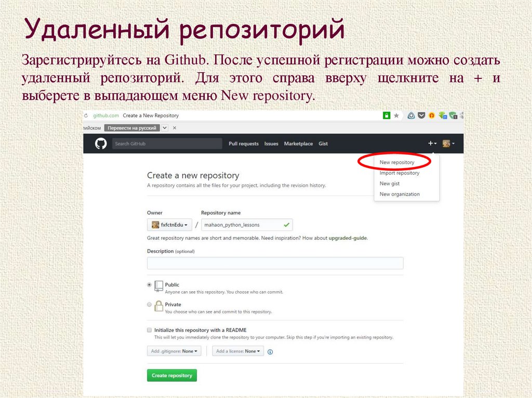Viewport: 532px width, 398px height.
Task: Click the 'Repository name' label
Action: 221,213
